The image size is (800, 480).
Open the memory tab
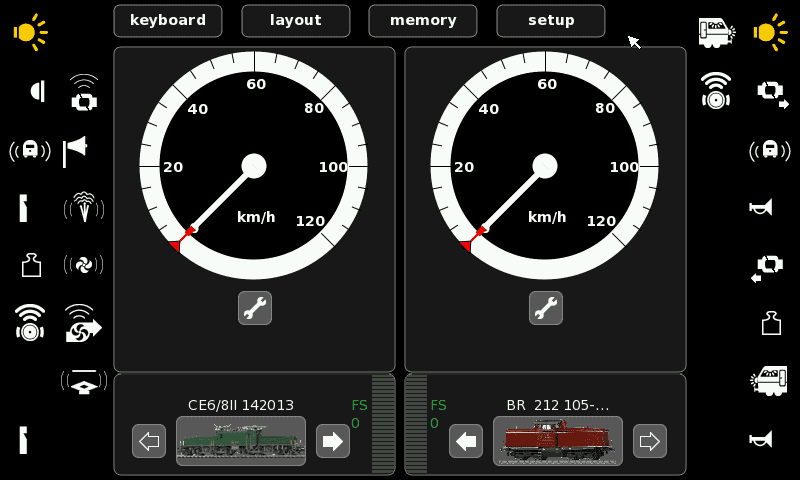(x=423, y=21)
